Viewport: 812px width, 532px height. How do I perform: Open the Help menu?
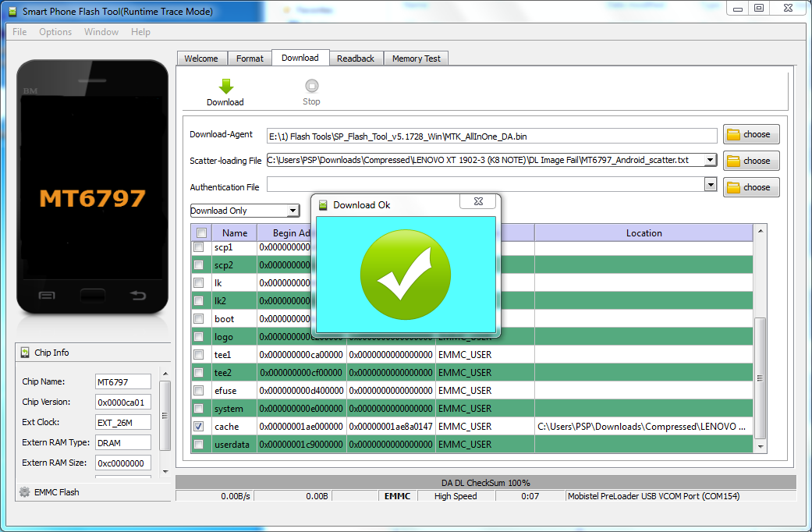[x=140, y=32]
